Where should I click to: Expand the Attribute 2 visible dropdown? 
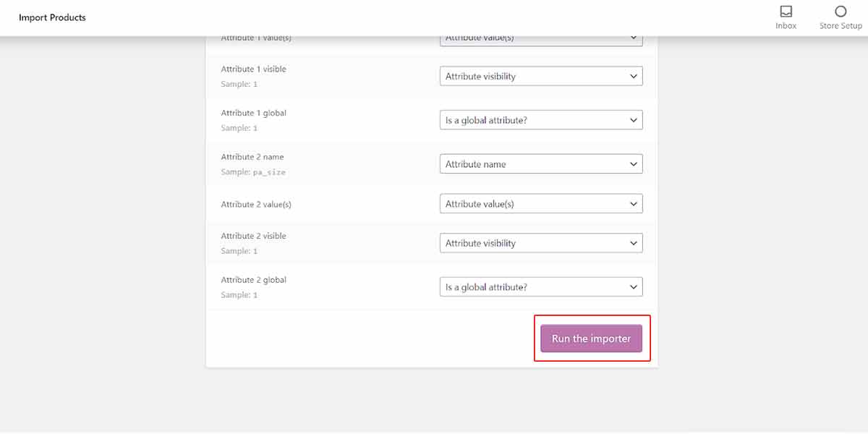tap(541, 243)
